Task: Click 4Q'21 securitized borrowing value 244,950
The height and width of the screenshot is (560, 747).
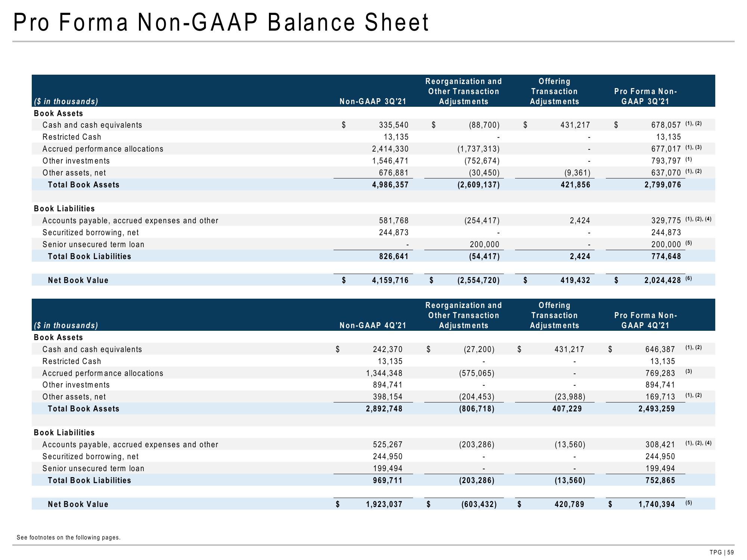Action: point(388,457)
